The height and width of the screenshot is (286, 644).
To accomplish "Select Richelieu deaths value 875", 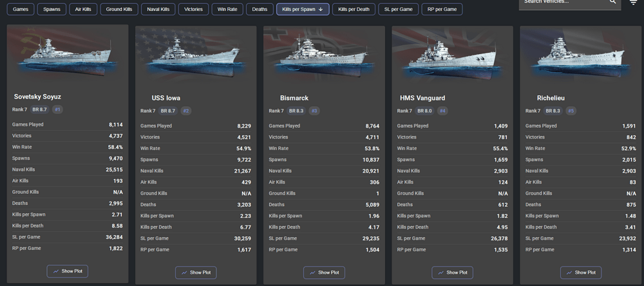I will (631, 205).
